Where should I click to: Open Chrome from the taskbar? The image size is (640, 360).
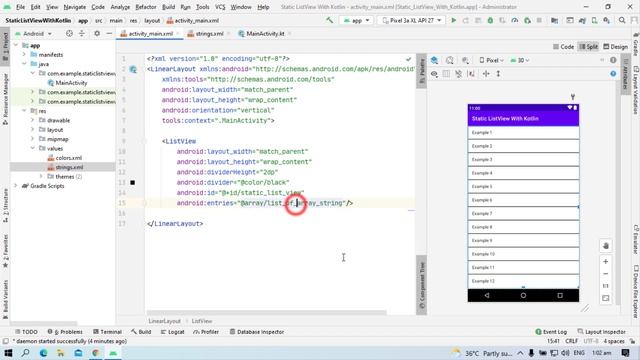point(96,353)
